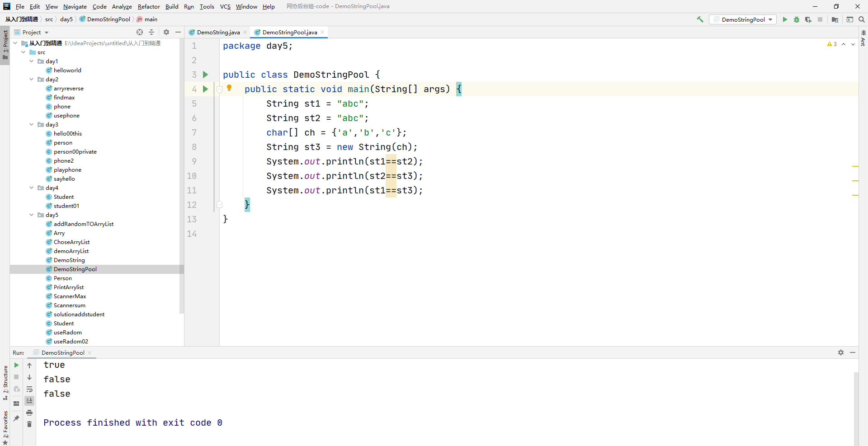Open the File menu
The image size is (868, 446).
pos(20,6)
